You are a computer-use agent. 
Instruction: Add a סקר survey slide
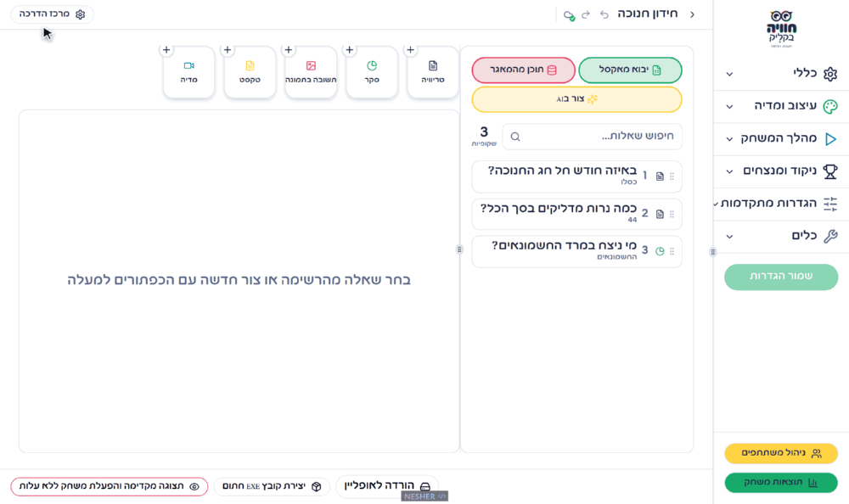[x=372, y=72]
